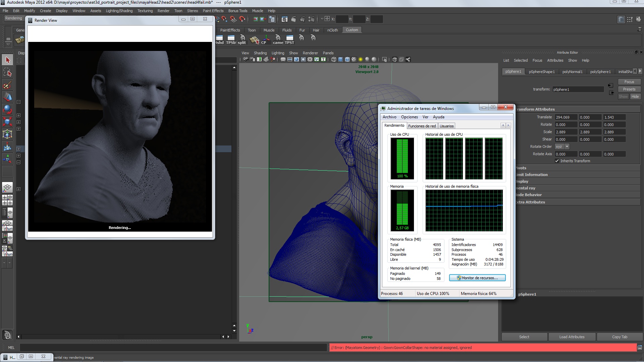Toggle construction history icon in status line
The image size is (644, 362).
[x=272, y=19]
